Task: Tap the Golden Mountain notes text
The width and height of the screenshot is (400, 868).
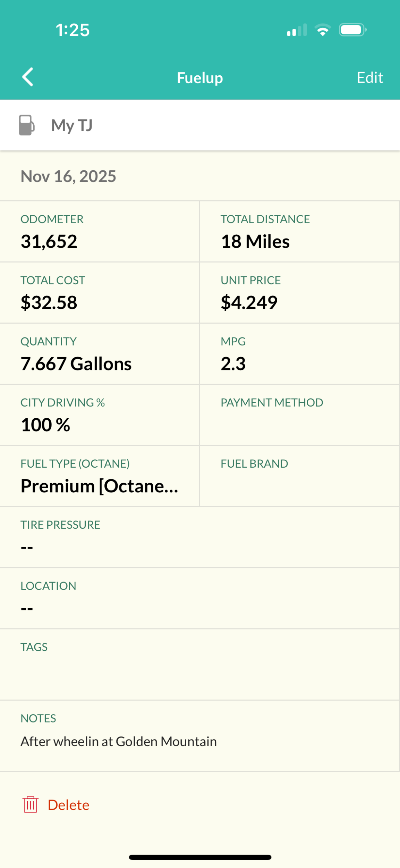Action: point(119,741)
